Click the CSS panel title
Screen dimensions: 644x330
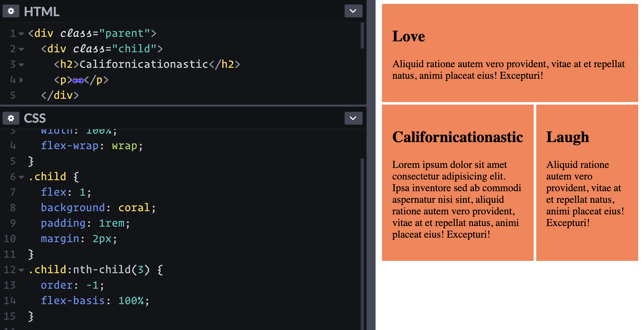(x=35, y=119)
